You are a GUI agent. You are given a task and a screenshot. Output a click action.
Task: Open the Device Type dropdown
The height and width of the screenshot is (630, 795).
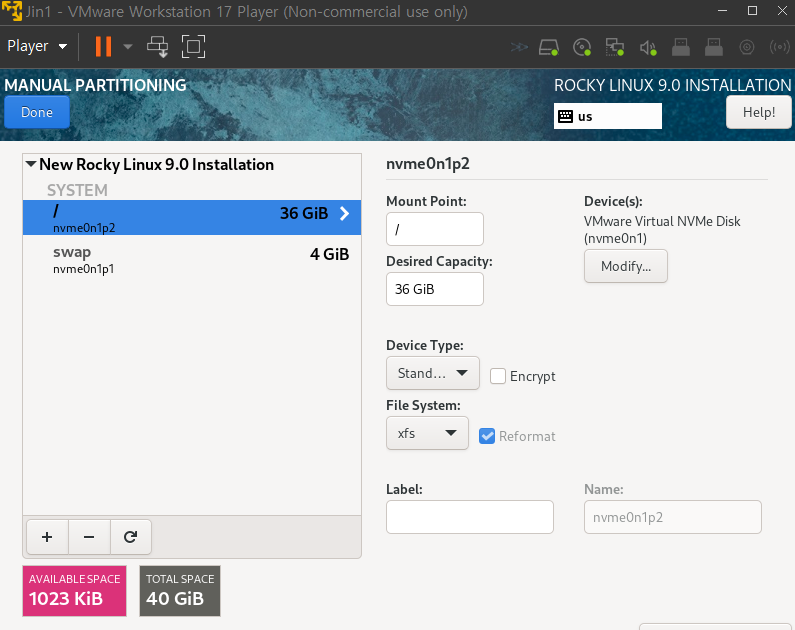click(x=432, y=373)
